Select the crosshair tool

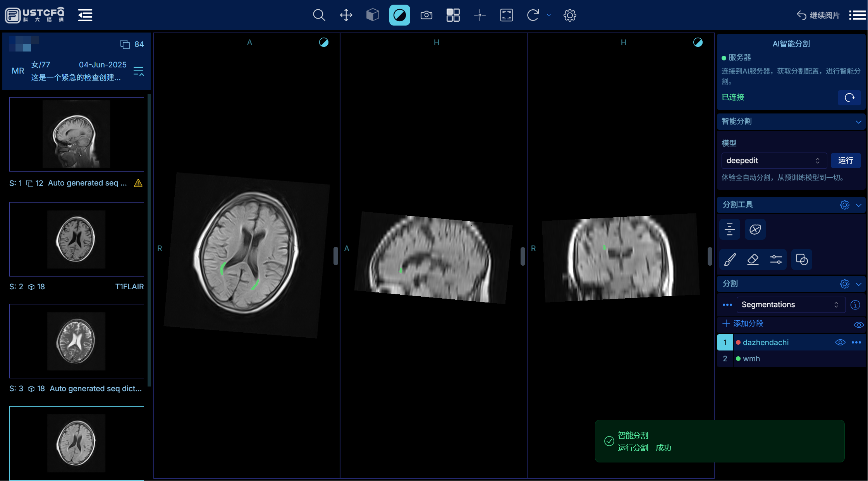click(x=480, y=15)
